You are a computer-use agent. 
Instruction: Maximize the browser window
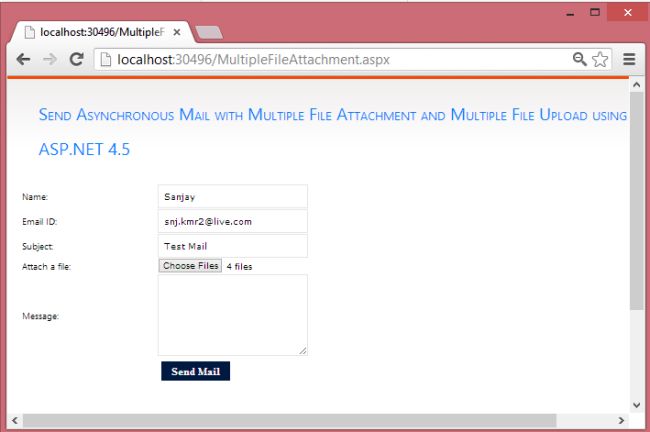pos(595,12)
